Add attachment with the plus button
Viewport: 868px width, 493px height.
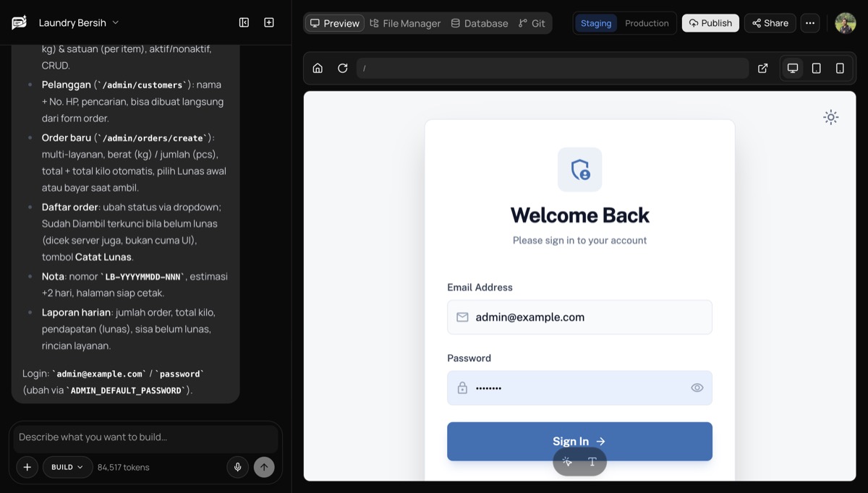27,467
